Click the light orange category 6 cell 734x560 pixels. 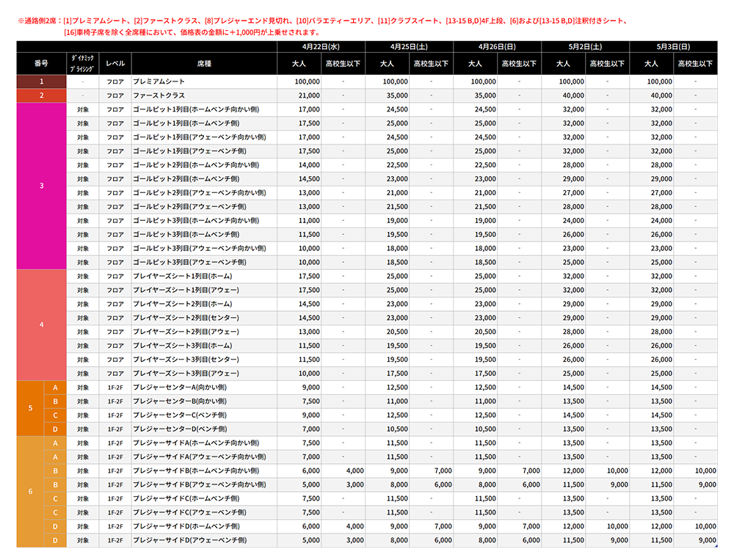[x=30, y=492]
